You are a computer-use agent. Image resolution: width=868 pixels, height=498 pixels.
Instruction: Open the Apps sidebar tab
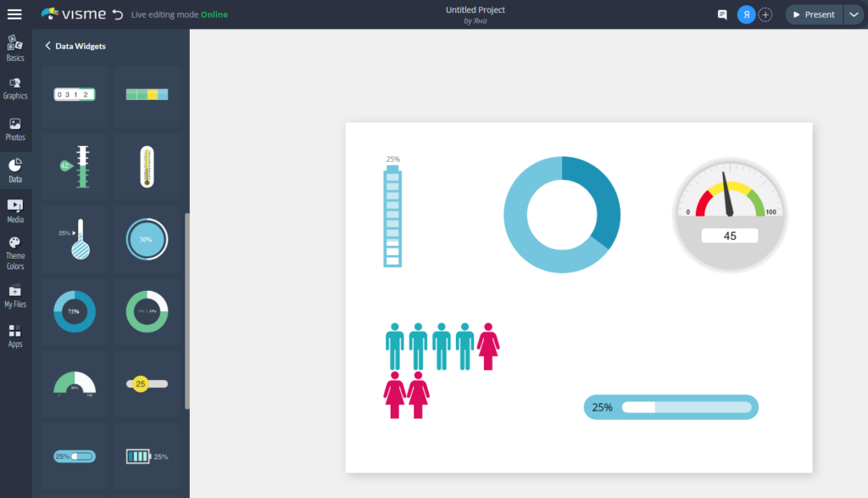(15, 336)
